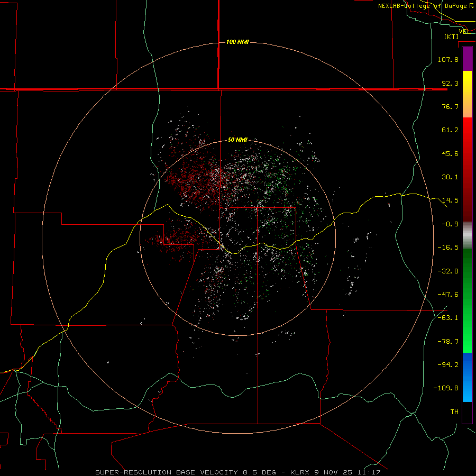476x476 pixels.
Task: Click the 0.5 DEG elevation text
Action: click(x=259, y=472)
